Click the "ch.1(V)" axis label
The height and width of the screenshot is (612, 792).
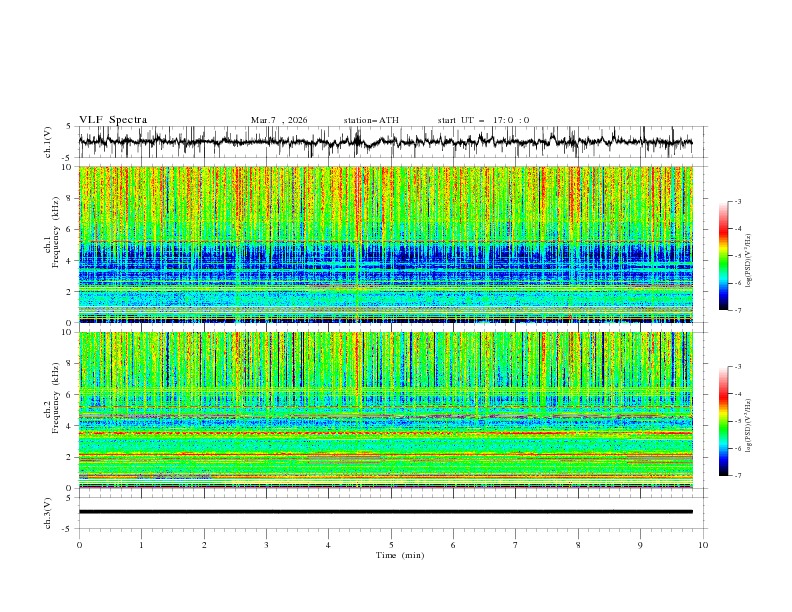pyautogui.click(x=48, y=142)
